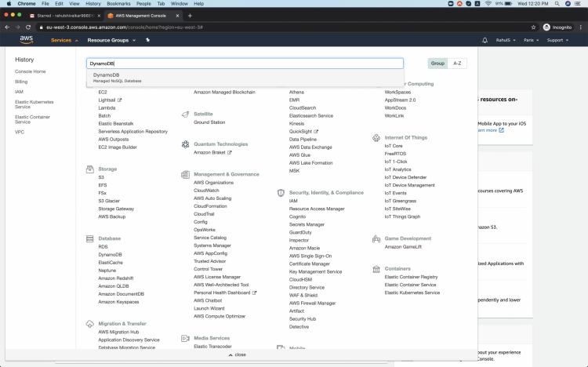Click the Storage category icon
The image size is (588, 367).
90,169
